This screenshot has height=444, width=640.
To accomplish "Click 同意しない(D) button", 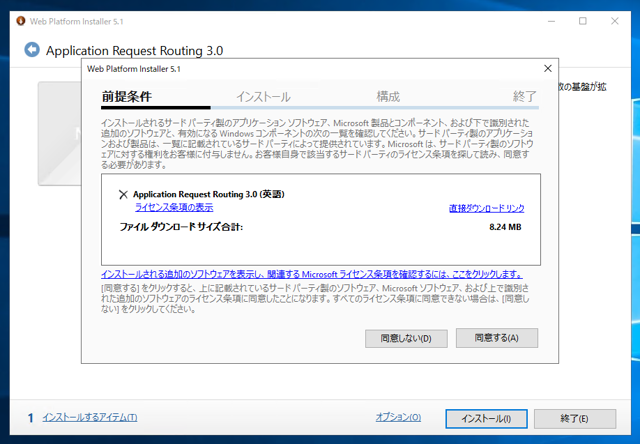I will click(x=406, y=338).
